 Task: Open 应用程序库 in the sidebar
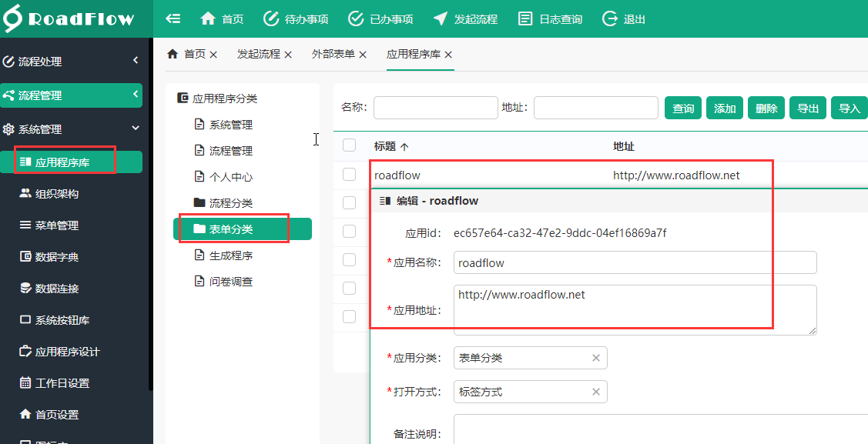[x=71, y=162]
